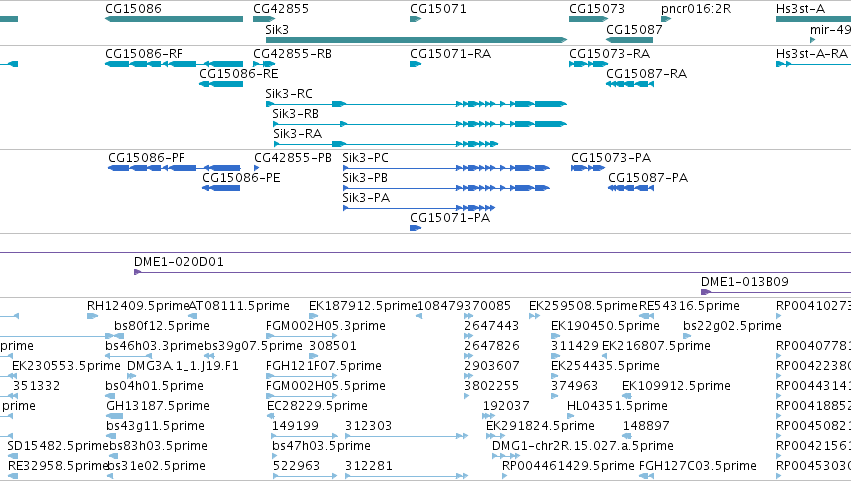Select the CG15086 gene bar
The width and height of the screenshot is (851, 481).
point(174,19)
